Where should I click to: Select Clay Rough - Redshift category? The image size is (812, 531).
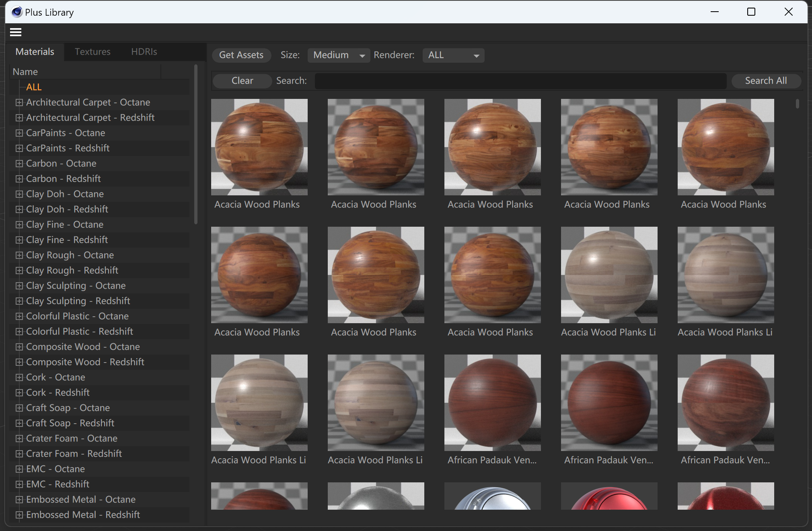tap(72, 271)
